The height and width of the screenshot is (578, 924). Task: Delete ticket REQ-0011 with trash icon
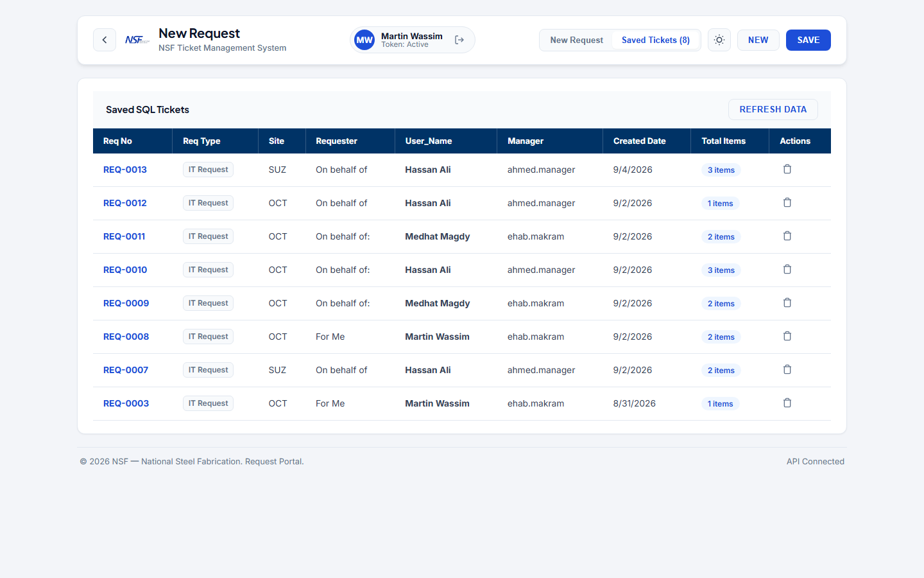pos(787,236)
